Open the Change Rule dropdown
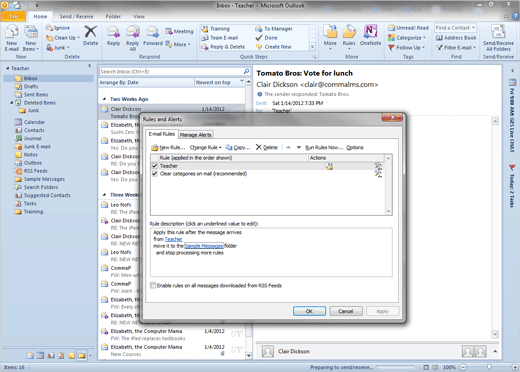The image size is (520, 372). pyautogui.click(x=206, y=147)
